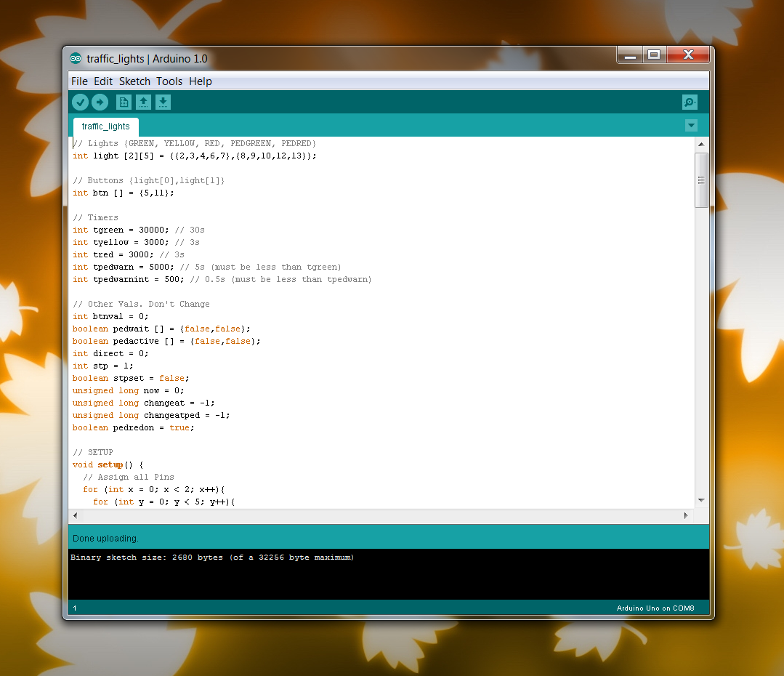784x676 pixels.
Task: Click the 'int tpedwarnint = 500;' line
Action: tap(222, 279)
